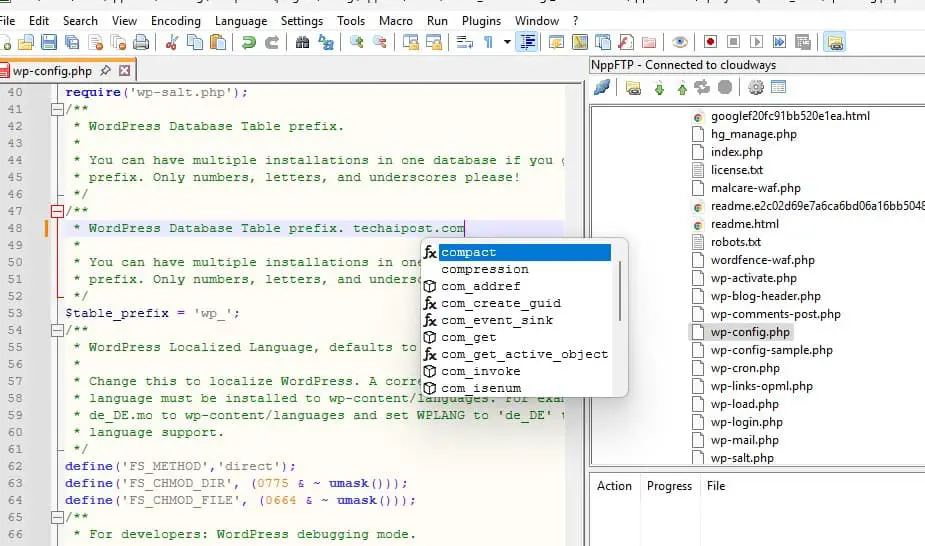Screen dimensions: 925x546
Task: Zoom out with the magnifier minus icon
Action: pyautogui.click(x=380, y=42)
